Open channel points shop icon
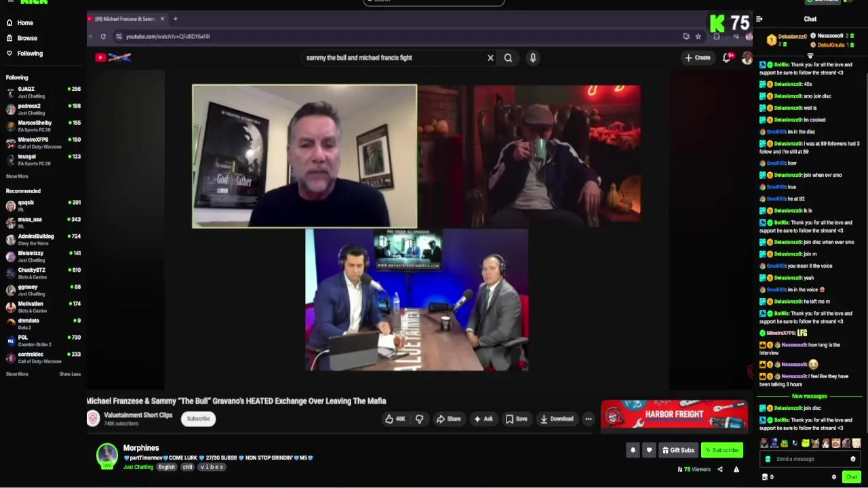The width and height of the screenshot is (868, 488). (x=765, y=477)
